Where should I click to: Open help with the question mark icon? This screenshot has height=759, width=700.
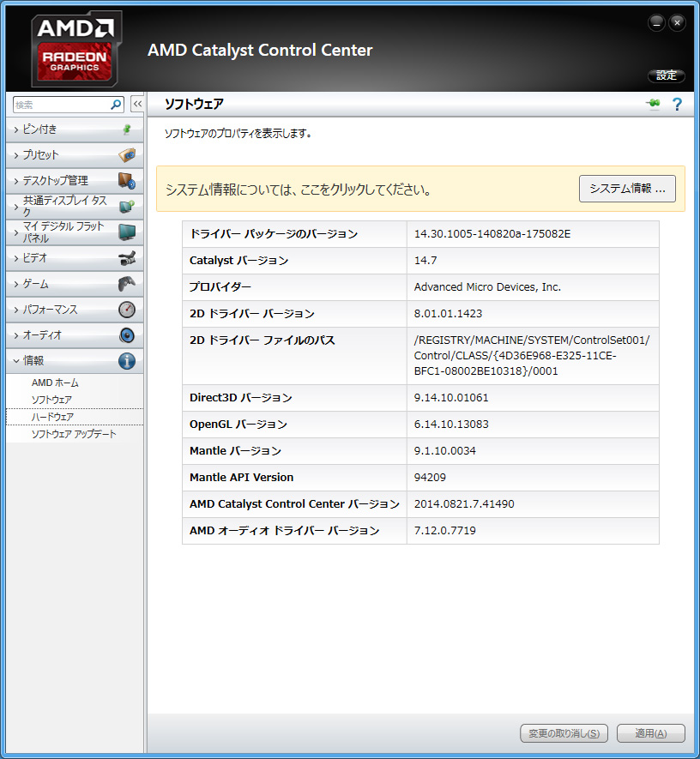point(677,104)
